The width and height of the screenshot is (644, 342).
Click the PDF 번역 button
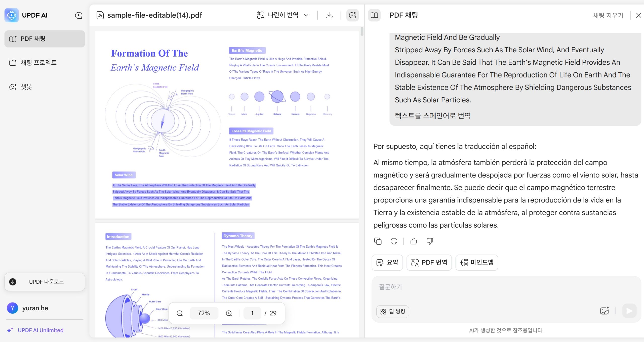coord(429,263)
